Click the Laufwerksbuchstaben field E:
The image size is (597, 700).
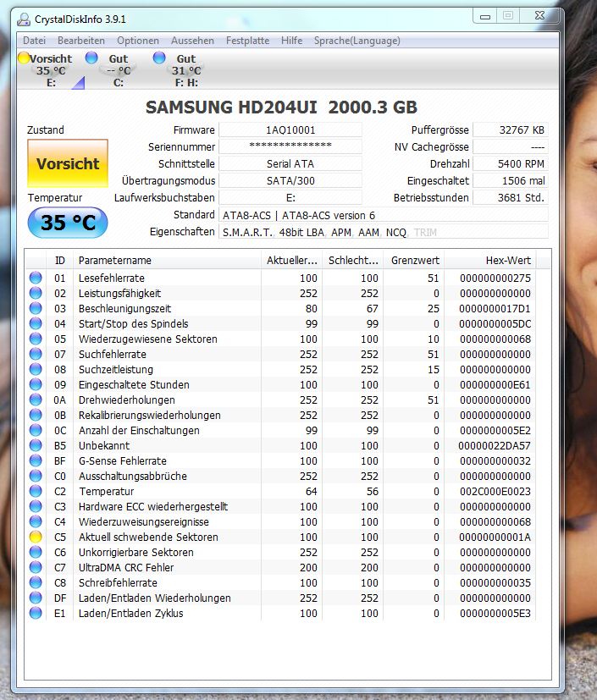click(290, 197)
